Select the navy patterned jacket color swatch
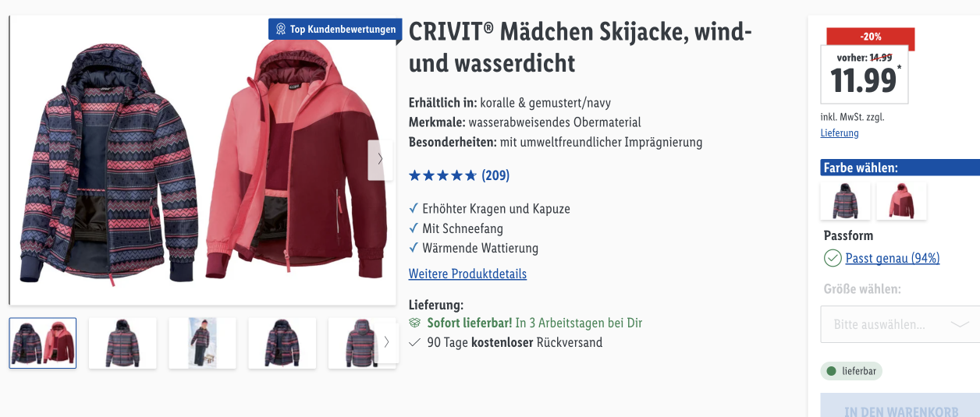 pyautogui.click(x=845, y=201)
